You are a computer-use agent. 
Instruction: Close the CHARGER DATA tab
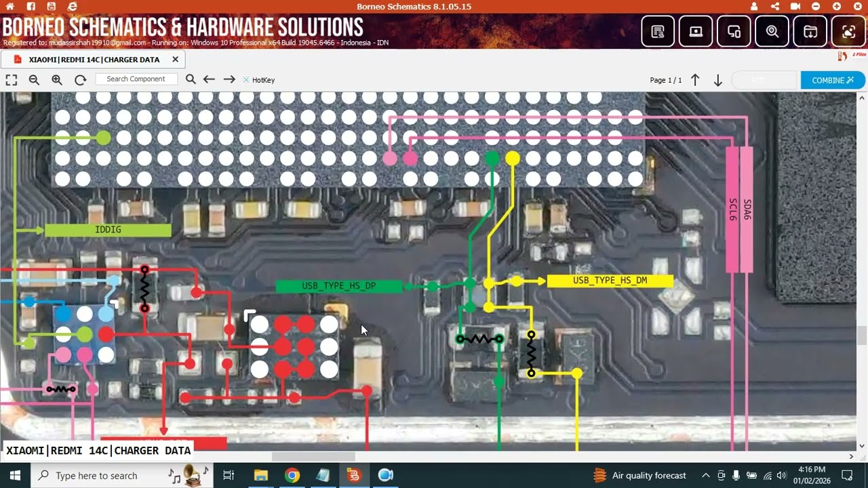pos(175,60)
